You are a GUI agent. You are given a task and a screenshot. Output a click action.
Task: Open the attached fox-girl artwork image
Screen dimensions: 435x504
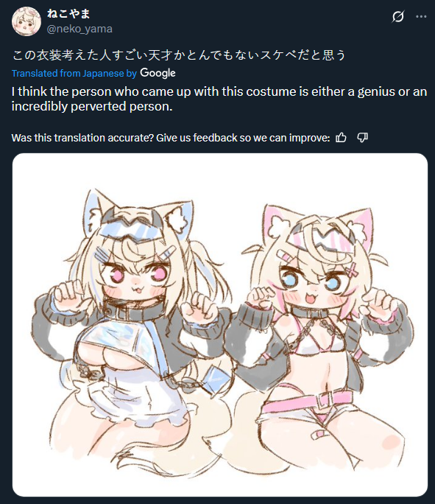[220, 325]
